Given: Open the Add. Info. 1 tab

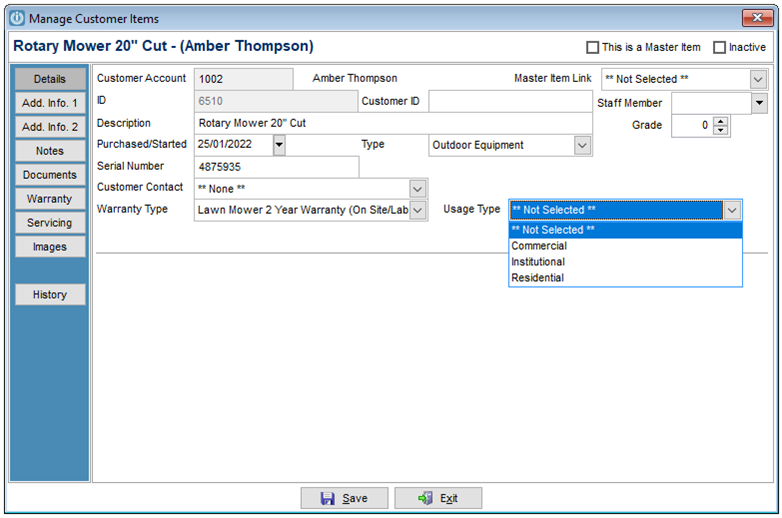Looking at the screenshot, I should click(50, 103).
